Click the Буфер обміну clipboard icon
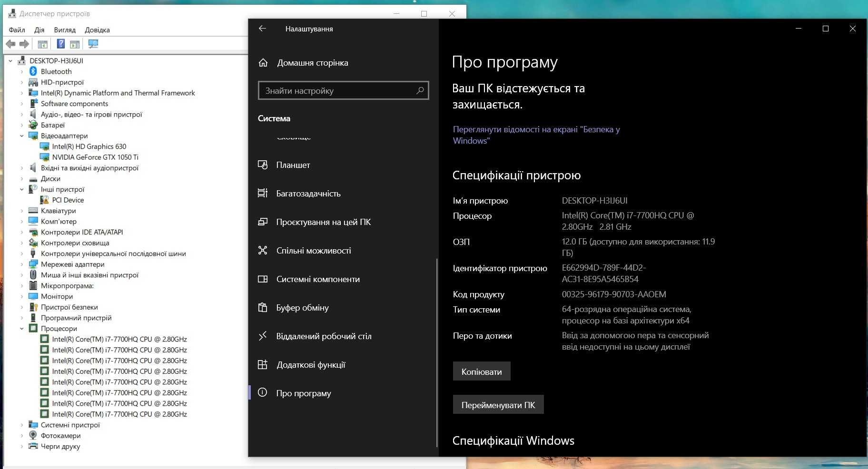868x469 pixels. tap(263, 307)
